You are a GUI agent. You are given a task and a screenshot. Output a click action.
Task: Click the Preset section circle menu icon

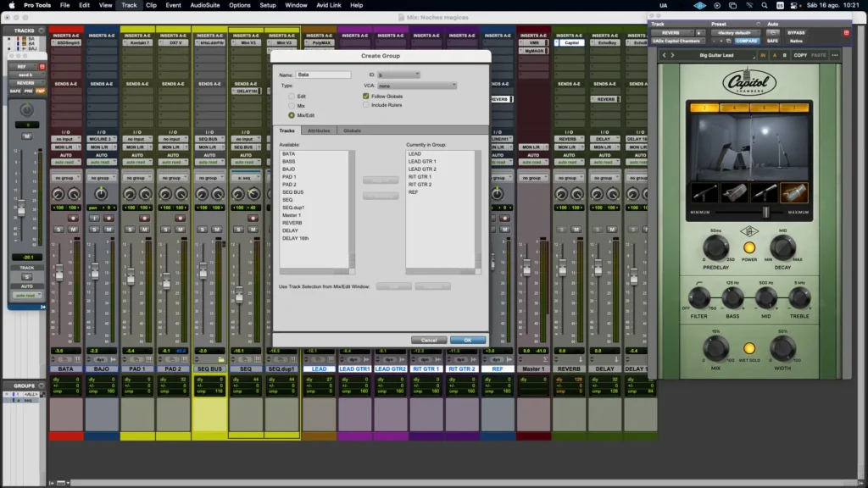pos(759,25)
